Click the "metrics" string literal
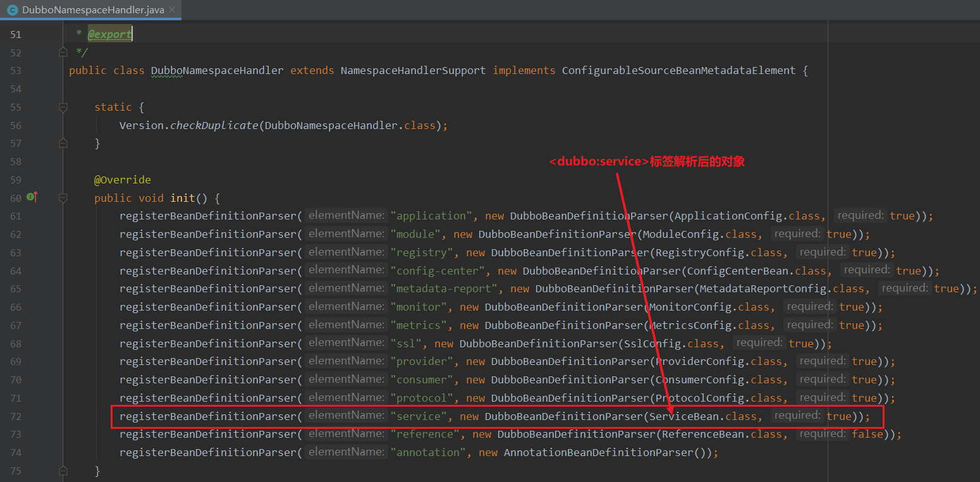Image resolution: width=980 pixels, height=482 pixels. [419, 325]
